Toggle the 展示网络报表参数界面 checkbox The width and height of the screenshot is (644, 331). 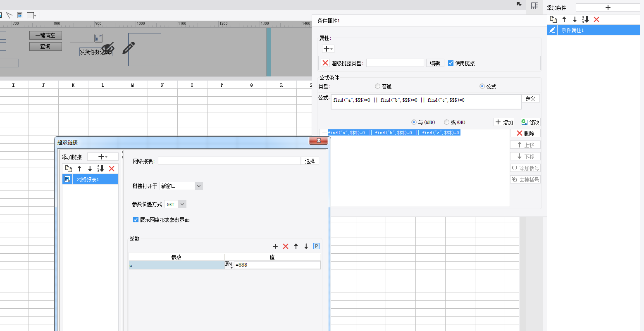click(136, 220)
